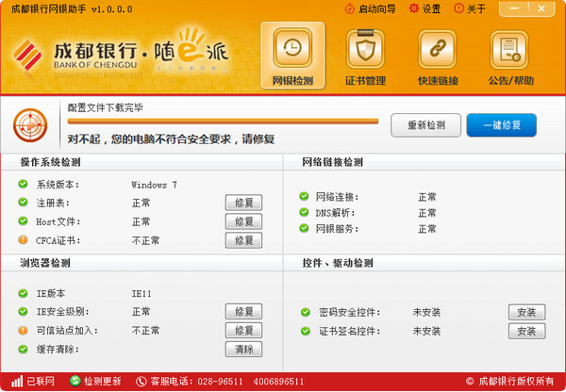This screenshot has width=566, height=392.
Task: Click the green check beside IE安全级别
Action: (23, 311)
